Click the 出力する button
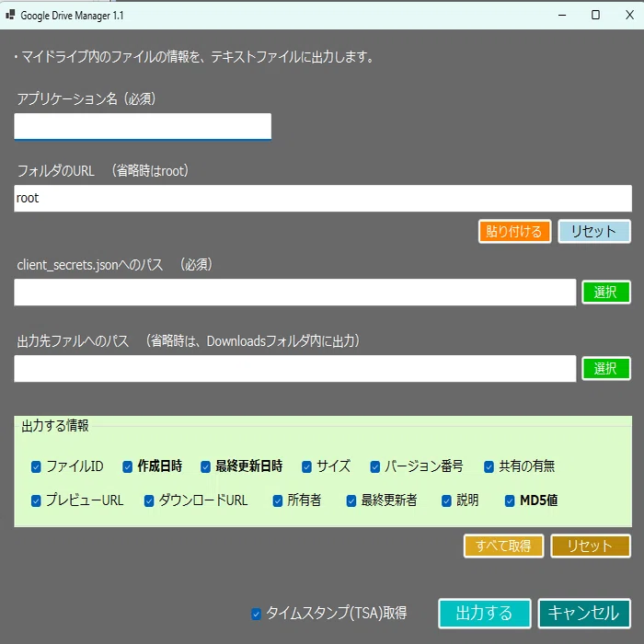 [x=485, y=614]
